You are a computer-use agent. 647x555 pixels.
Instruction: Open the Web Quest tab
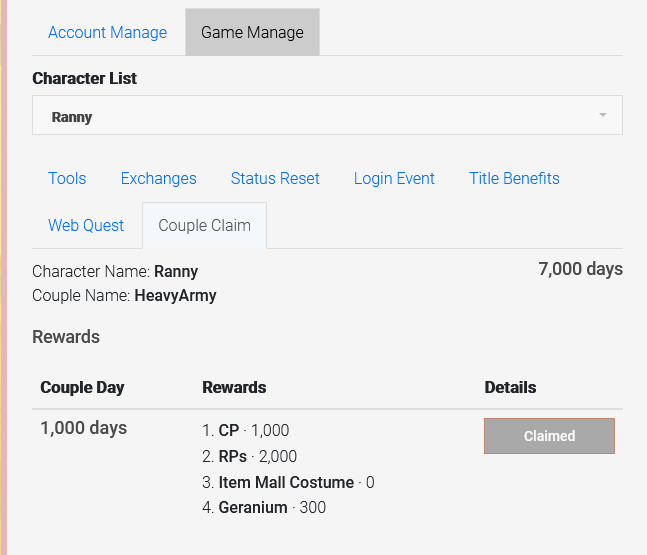tap(86, 225)
